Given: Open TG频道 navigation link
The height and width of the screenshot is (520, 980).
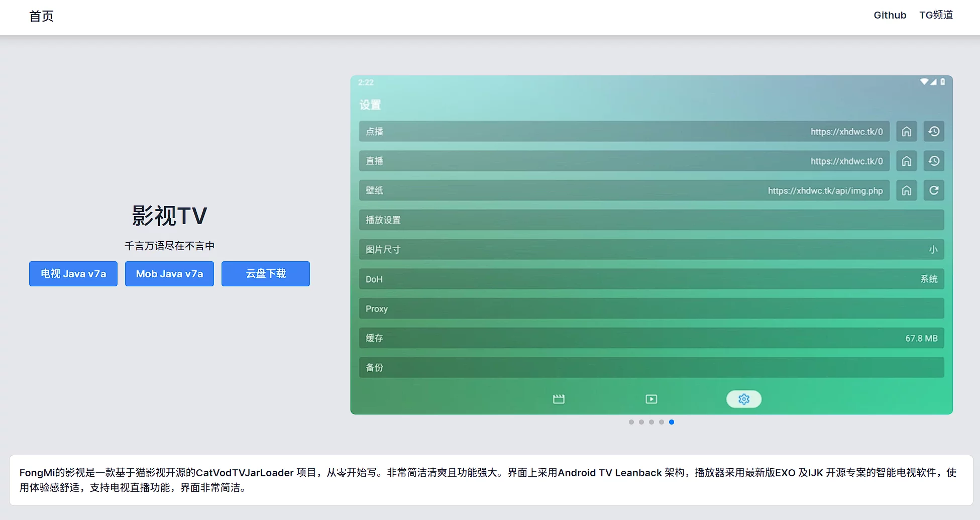Looking at the screenshot, I should tap(936, 15).
